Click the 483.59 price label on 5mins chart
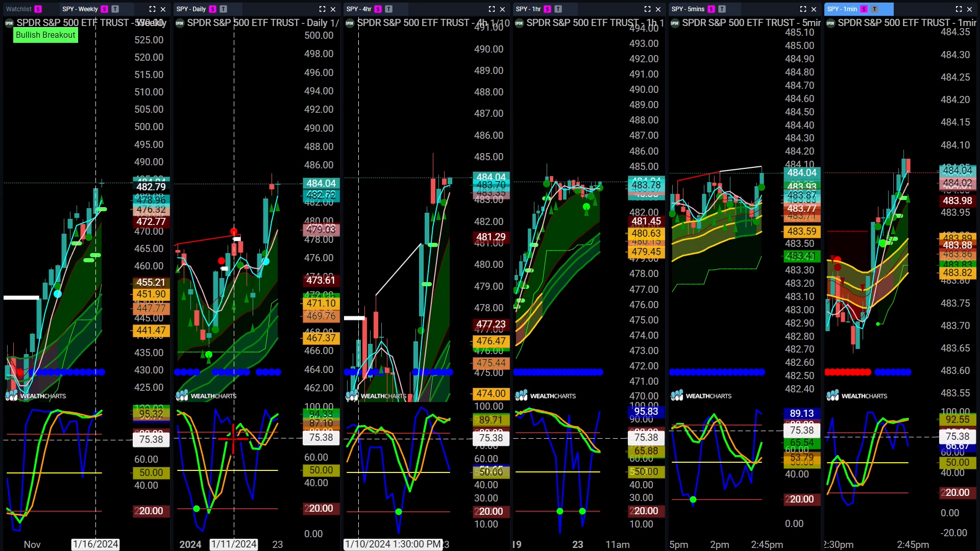980x551 pixels. click(x=802, y=231)
